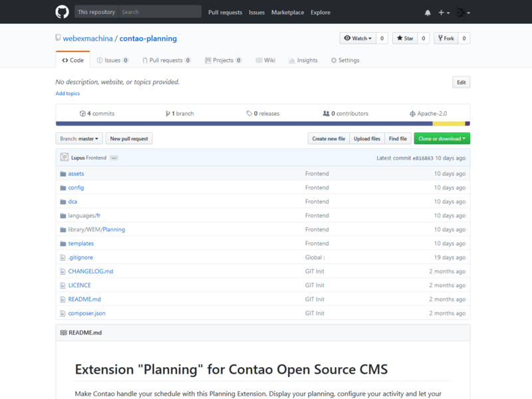Viewport: 532px width, 399px height.
Task: Expand the Clone or download dropdown
Action: (442, 138)
